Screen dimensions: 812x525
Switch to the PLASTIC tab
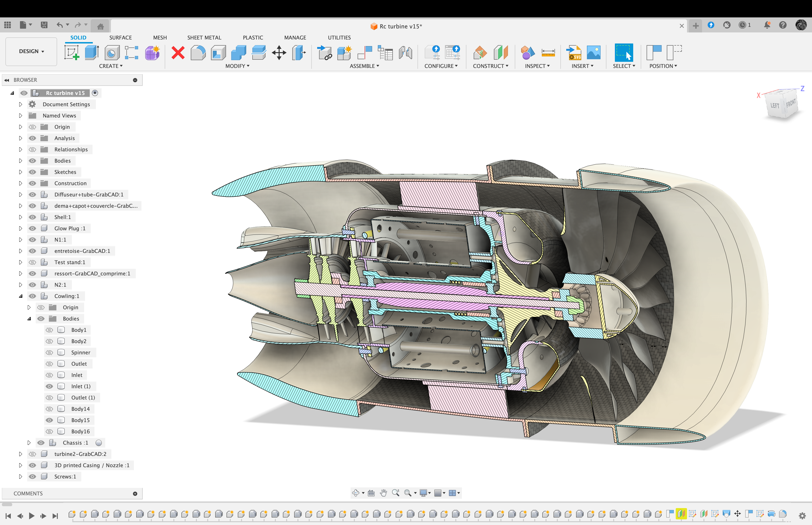(x=253, y=38)
